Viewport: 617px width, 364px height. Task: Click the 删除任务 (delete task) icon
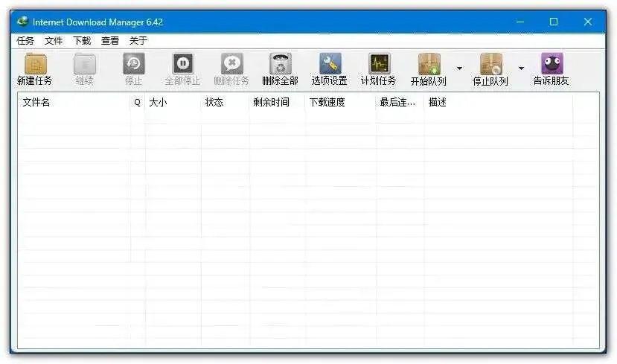pos(231,64)
